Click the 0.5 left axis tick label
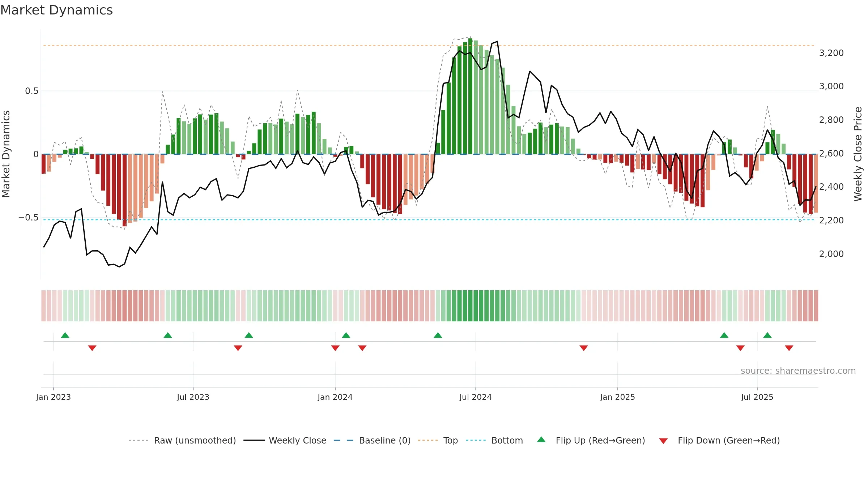This screenshot has width=868, height=488. pos(32,91)
